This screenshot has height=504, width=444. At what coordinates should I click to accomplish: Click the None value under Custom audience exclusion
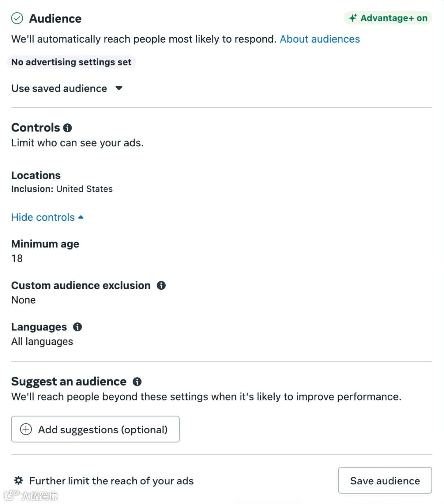(x=23, y=300)
